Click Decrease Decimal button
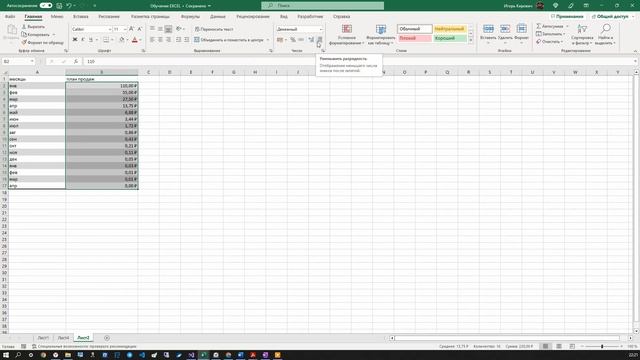Image resolution: width=640 pixels, height=360 pixels. tap(319, 40)
